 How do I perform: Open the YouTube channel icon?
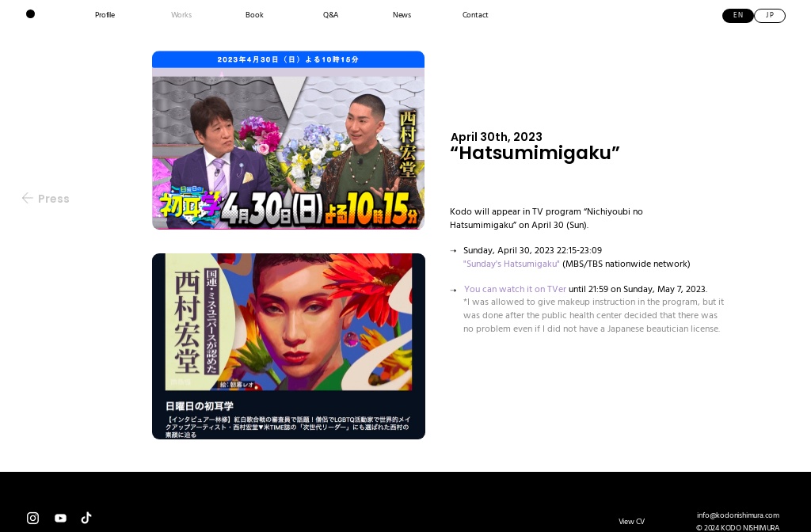coord(60,518)
